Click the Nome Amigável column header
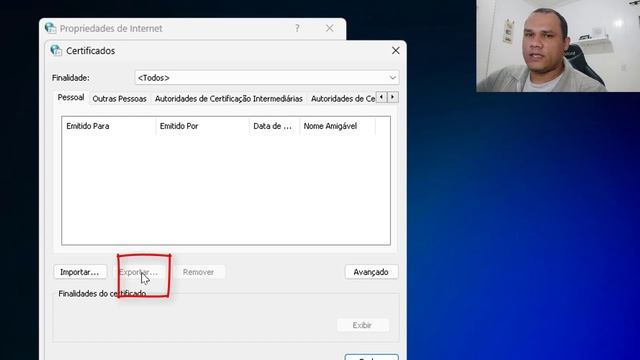640x360 pixels. tap(337, 126)
